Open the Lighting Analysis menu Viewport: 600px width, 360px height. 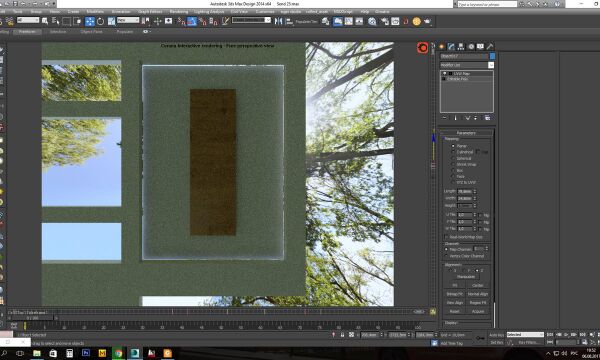click(x=209, y=12)
